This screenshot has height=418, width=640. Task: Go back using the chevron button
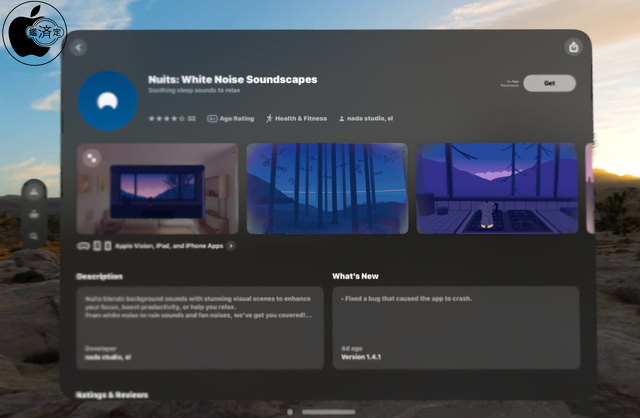point(78,48)
